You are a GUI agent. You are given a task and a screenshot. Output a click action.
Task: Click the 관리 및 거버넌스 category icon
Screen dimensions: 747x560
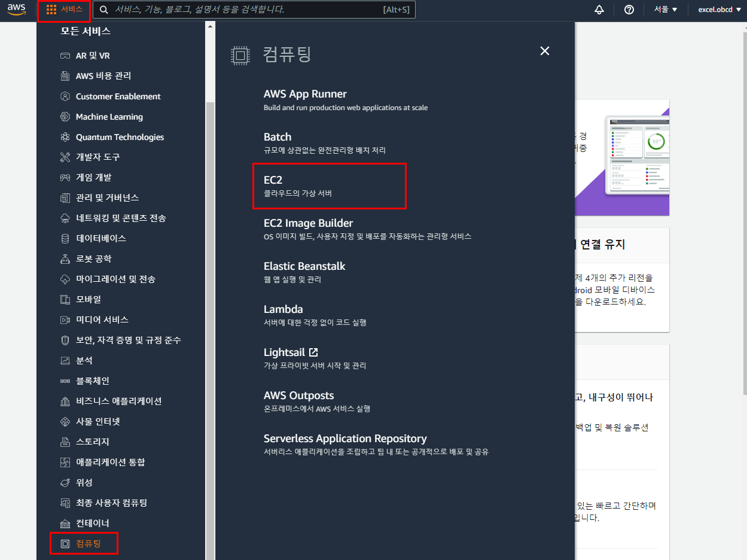[65, 198]
